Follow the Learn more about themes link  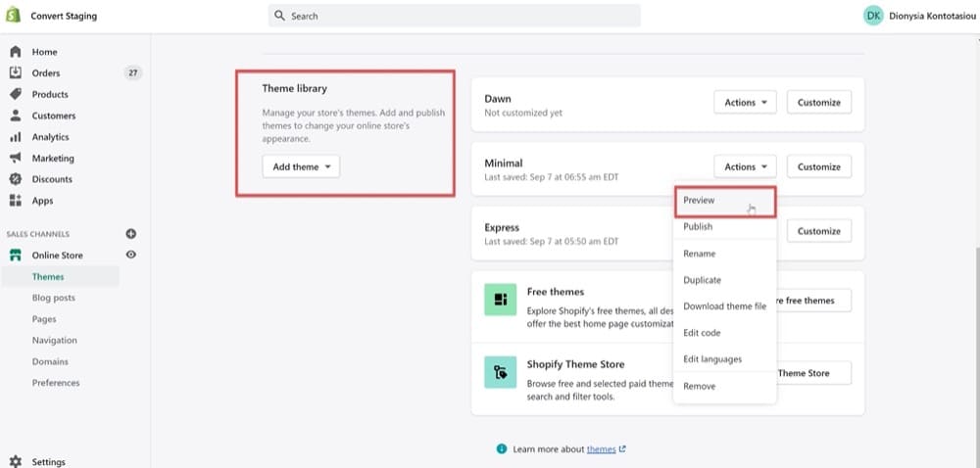[x=601, y=449]
